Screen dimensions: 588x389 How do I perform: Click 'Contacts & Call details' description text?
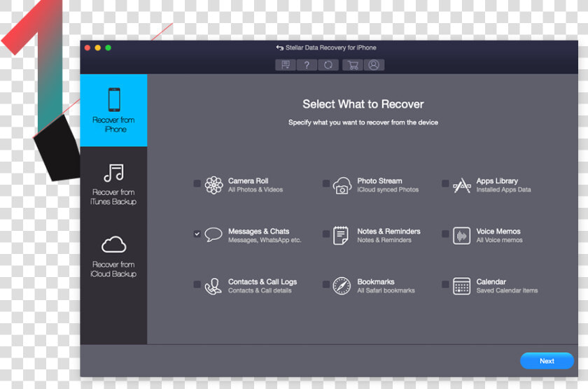tap(260, 290)
